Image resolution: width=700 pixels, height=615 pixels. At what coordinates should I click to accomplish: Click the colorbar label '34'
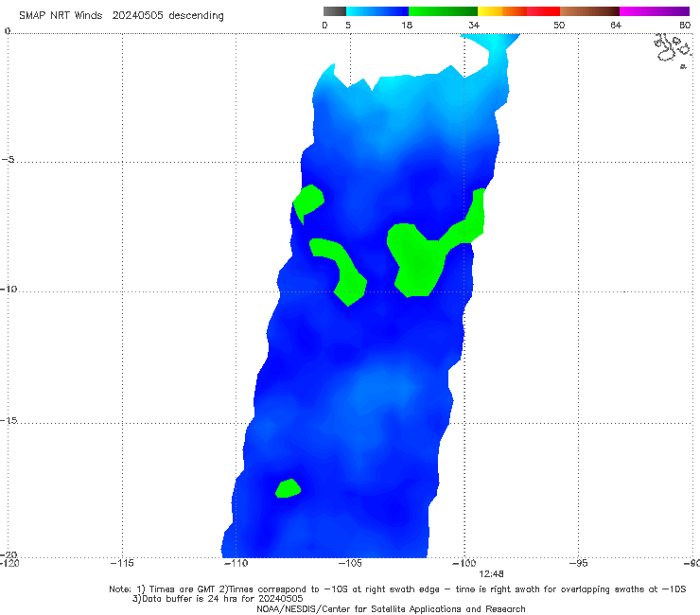[x=474, y=25]
